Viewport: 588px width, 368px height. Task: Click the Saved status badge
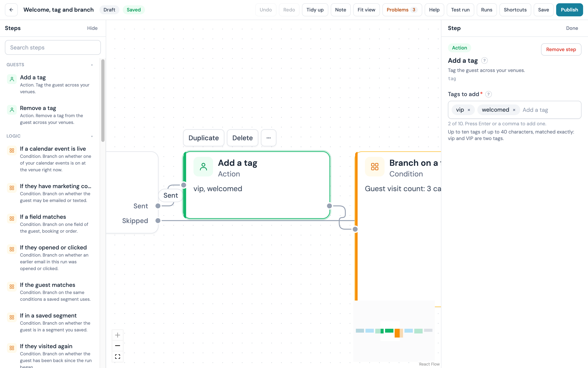[x=134, y=10]
